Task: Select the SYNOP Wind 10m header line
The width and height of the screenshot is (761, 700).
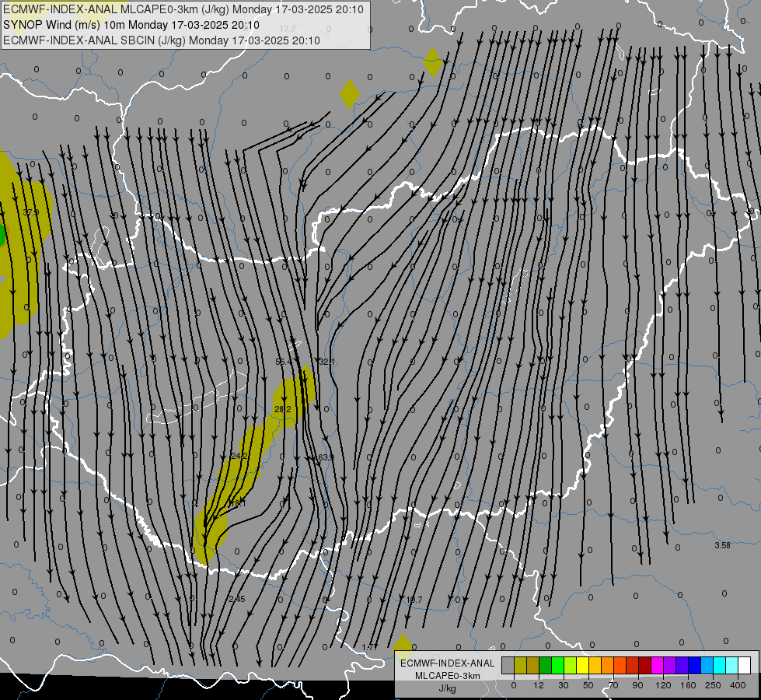Action: [131, 25]
